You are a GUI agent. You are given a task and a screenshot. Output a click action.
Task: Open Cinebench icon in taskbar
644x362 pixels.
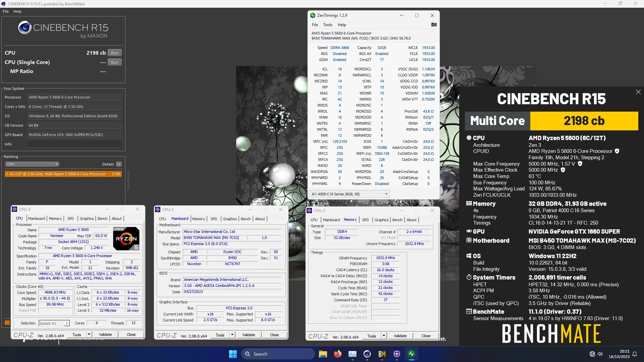[x=367, y=354]
